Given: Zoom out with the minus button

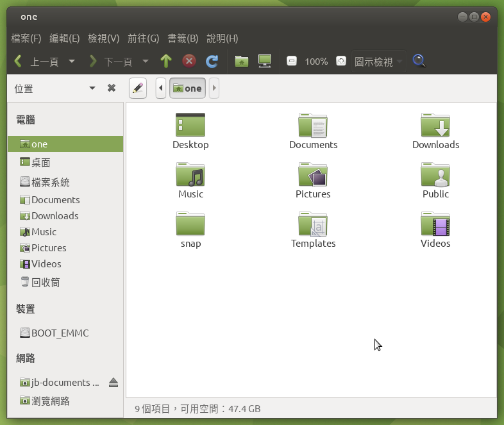Looking at the screenshot, I should (292, 61).
